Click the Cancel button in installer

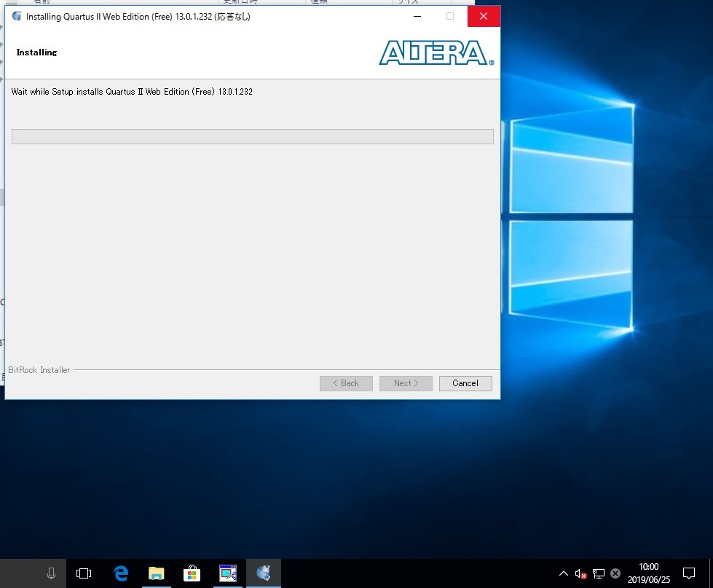pos(465,383)
